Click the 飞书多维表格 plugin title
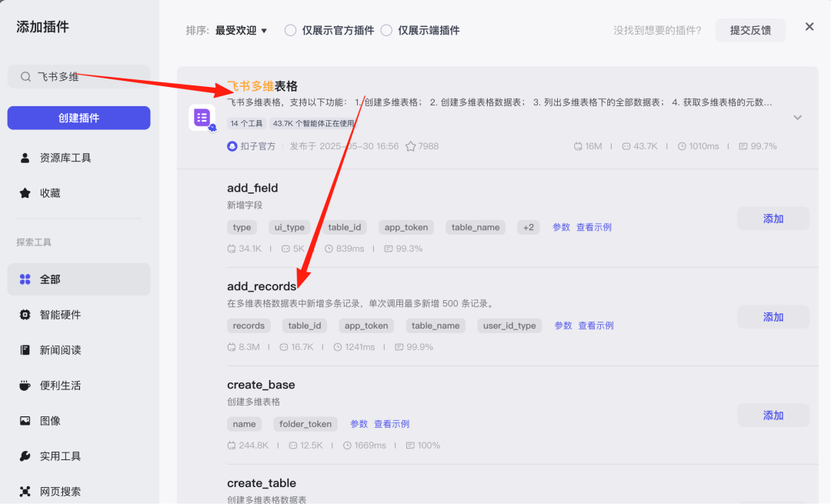This screenshot has height=504, width=831. coord(262,86)
